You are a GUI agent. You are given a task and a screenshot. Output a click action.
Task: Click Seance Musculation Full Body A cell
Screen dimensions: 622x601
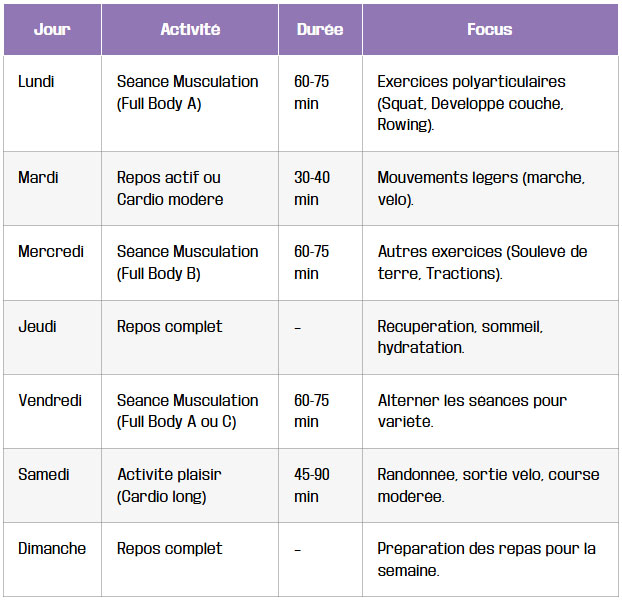188,92
